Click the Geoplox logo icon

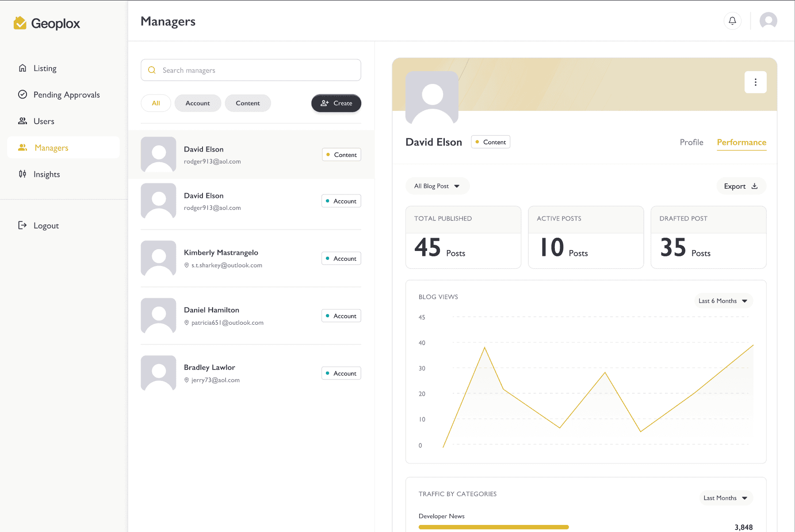pyautogui.click(x=20, y=23)
